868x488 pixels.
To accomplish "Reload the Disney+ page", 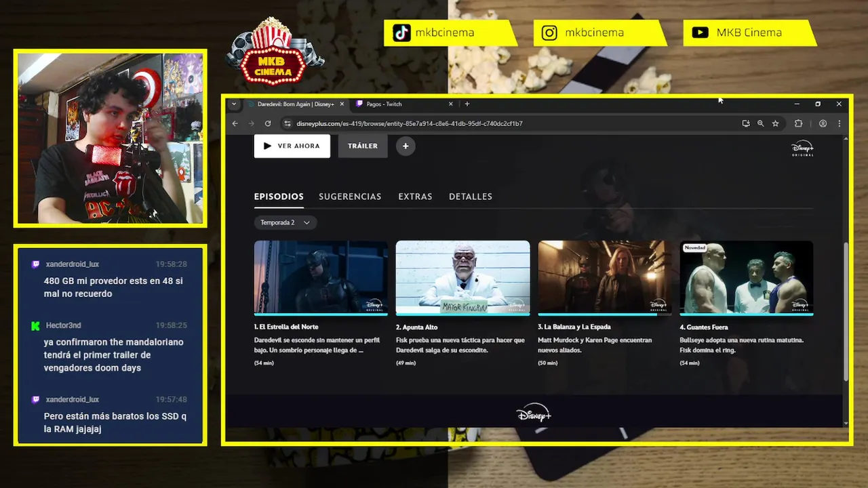I will (x=268, y=123).
